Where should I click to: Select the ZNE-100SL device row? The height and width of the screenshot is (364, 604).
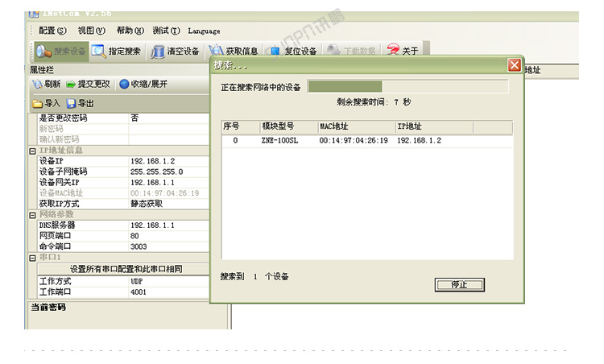(x=367, y=141)
